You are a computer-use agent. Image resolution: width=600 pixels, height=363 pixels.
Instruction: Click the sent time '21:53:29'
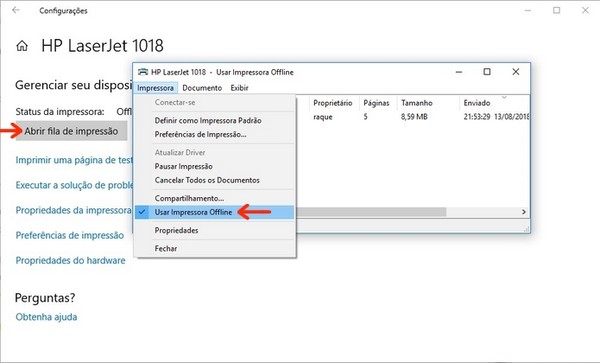[x=476, y=117]
